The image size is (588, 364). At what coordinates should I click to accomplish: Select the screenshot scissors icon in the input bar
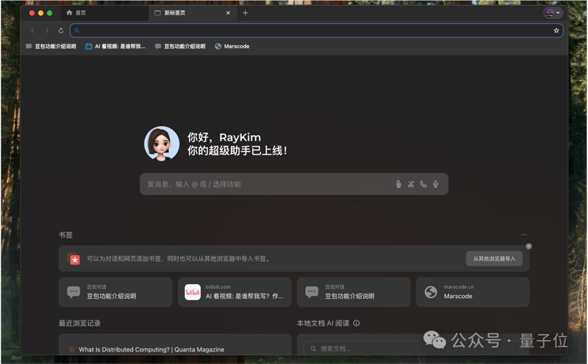click(x=411, y=184)
